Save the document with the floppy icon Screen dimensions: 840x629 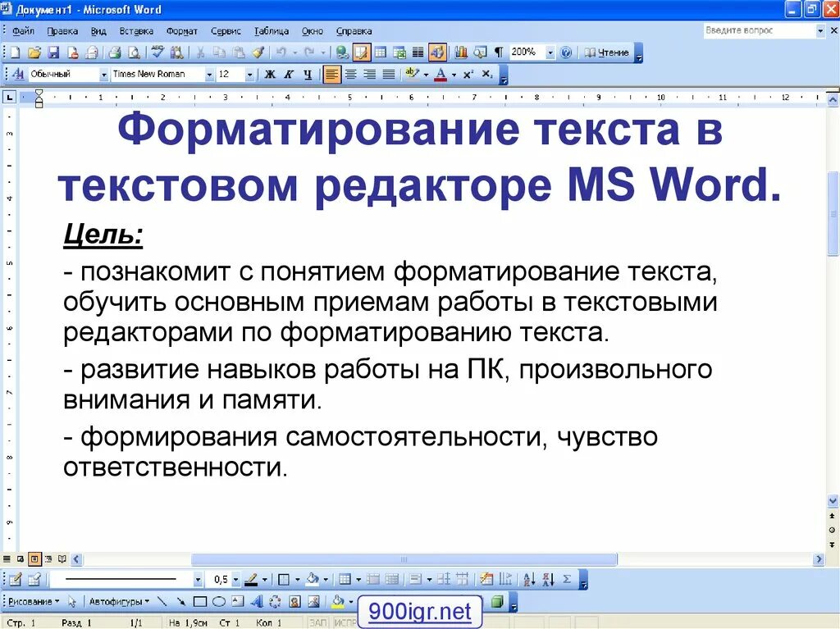(53, 52)
